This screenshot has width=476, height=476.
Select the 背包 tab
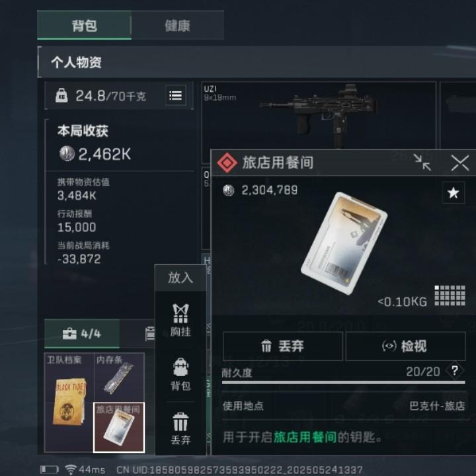(x=85, y=26)
